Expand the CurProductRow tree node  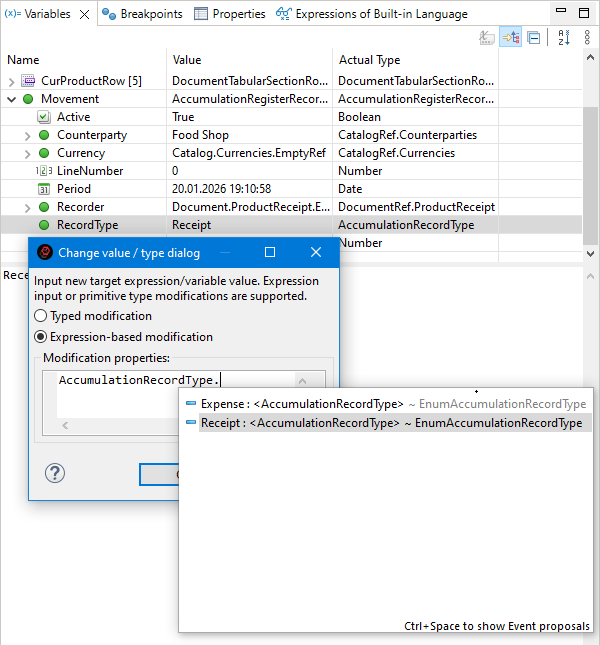click(12, 81)
